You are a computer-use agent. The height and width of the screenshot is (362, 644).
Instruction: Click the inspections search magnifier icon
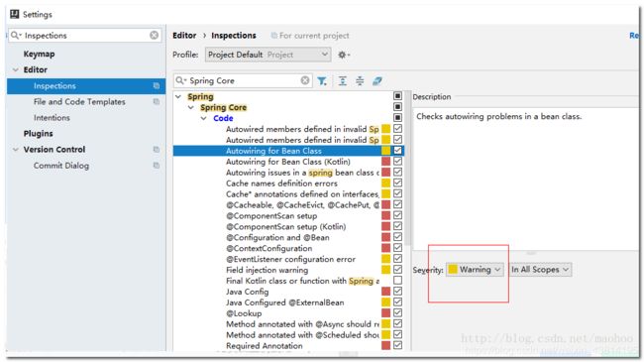pyautogui.click(x=180, y=80)
